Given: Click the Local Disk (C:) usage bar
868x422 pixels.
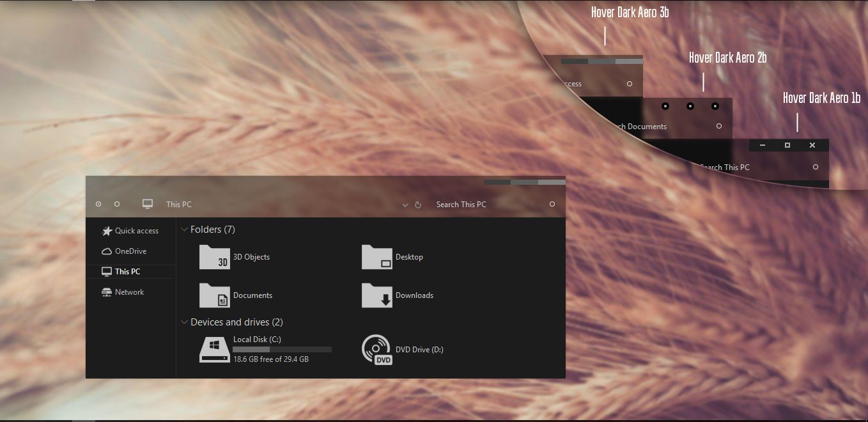Looking at the screenshot, I should click(282, 350).
